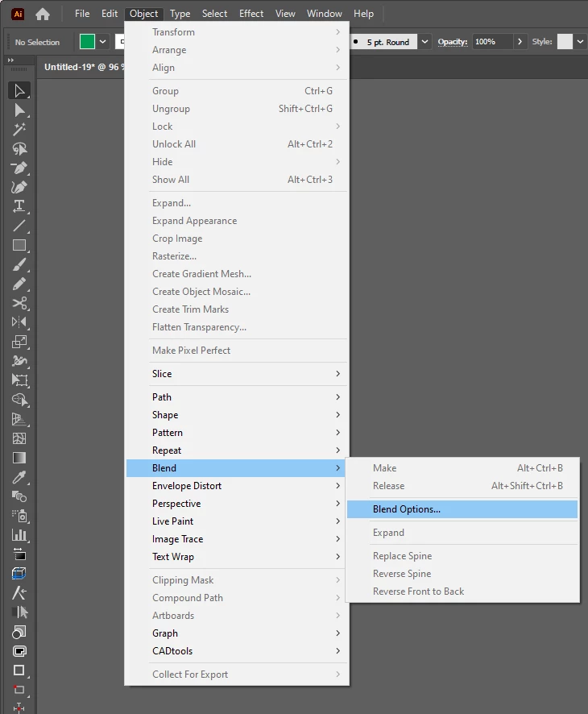The width and height of the screenshot is (588, 714).
Task: Select the Gradient tool
Action: tap(19, 458)
